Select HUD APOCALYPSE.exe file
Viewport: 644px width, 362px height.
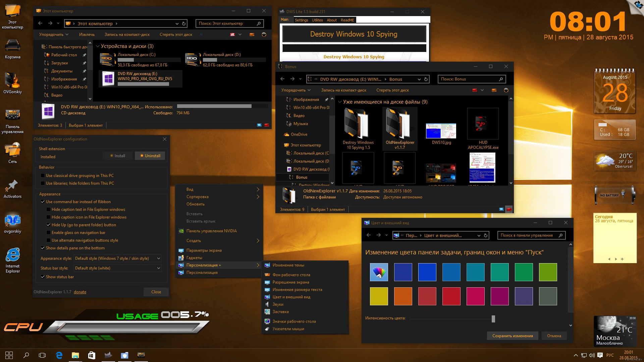tap(483, 128)
